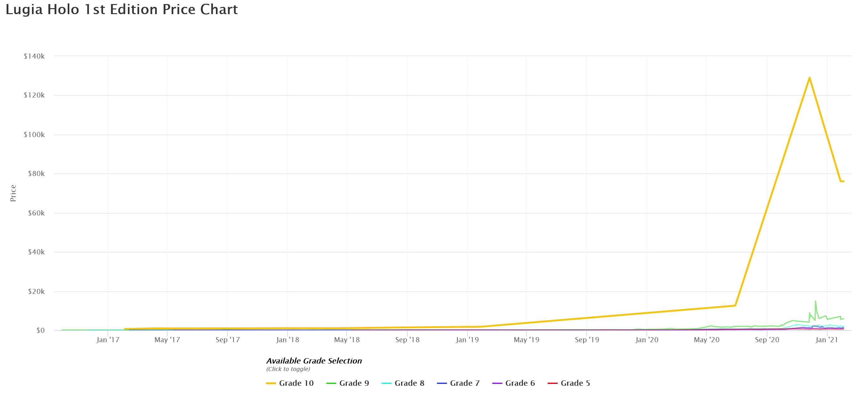Screen dimensions: 868x393
Task: Click the '$140k' y-axis label
Action: (x=34, y=56)
